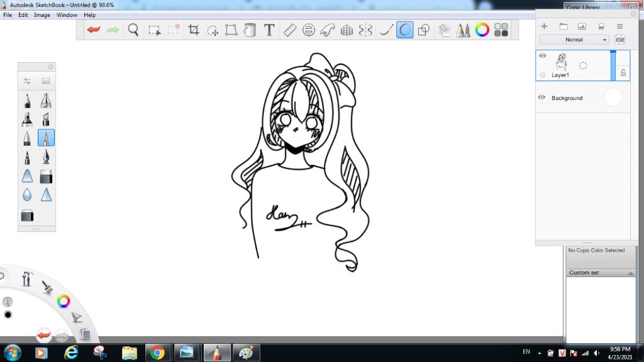Select the Ballpoint Pen brush
Viewport: 644px width, 362px height.
(x=27, y=138)
